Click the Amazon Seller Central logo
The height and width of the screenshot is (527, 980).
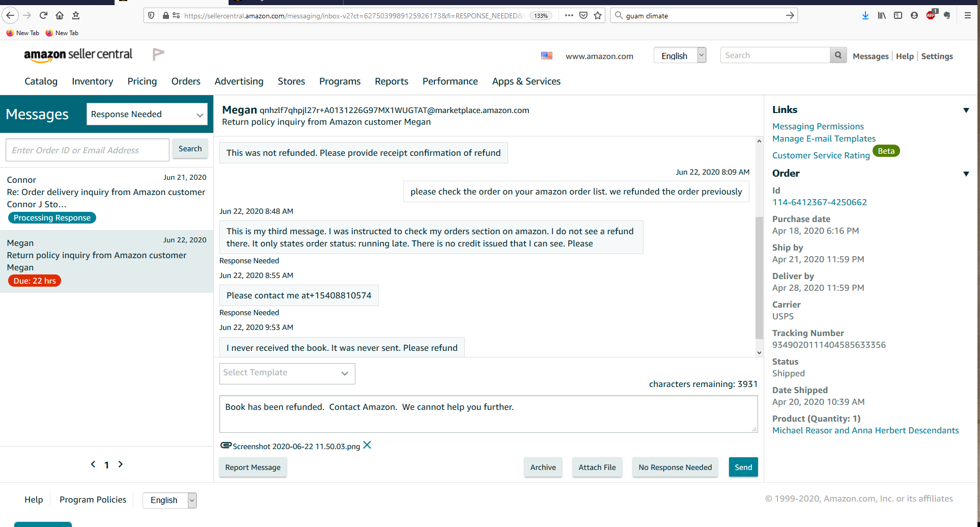click(78, 54)
